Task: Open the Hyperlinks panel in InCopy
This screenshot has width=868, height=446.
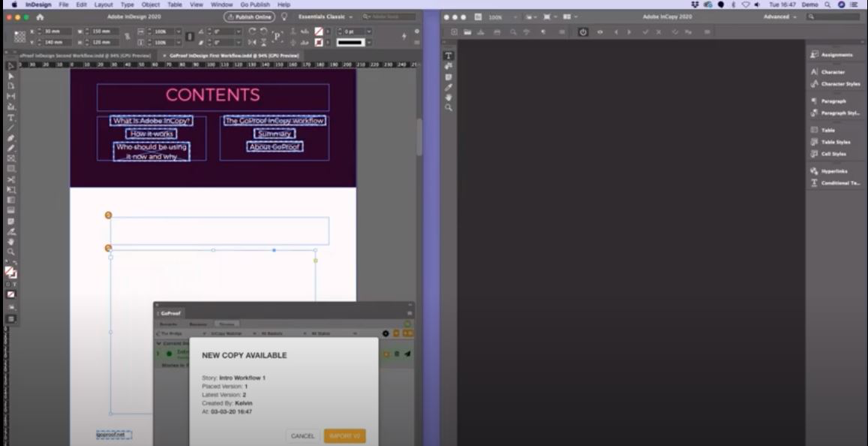Action: click(x=829, y=171)
